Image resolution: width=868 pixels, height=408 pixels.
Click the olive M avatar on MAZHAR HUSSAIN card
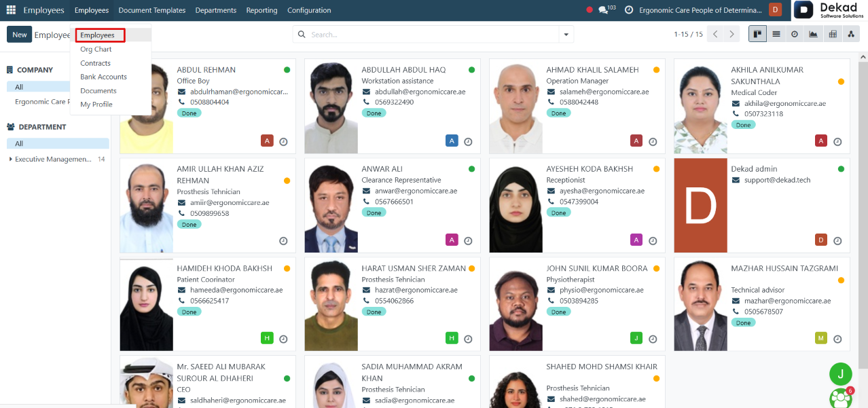821,338
